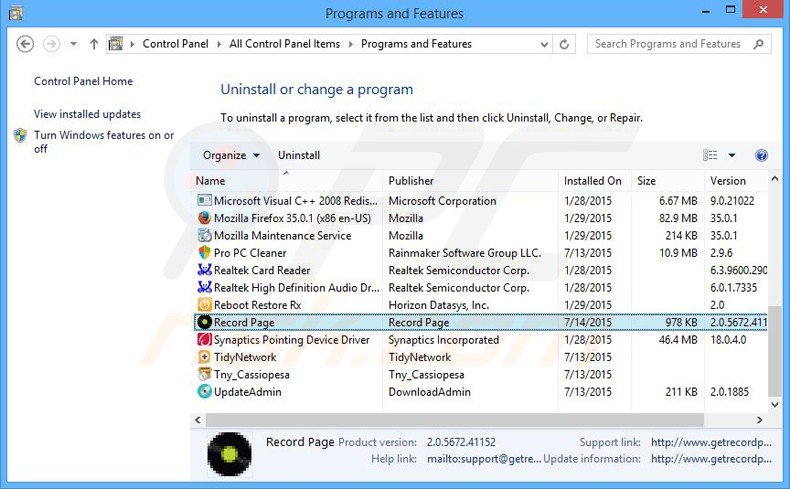Click Rainmaker Software Group LLC. publisher

pyautogui.click(x=465, y=253)
